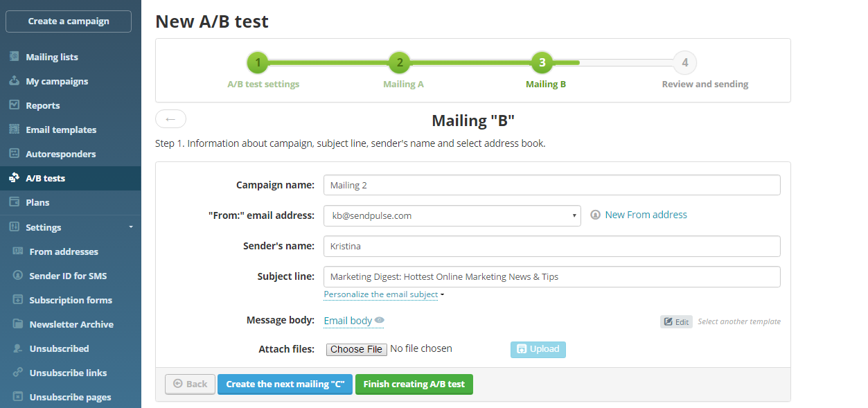868x408 pixels.
Task: Click the back arrow above the form
Action: pos(170,119)
